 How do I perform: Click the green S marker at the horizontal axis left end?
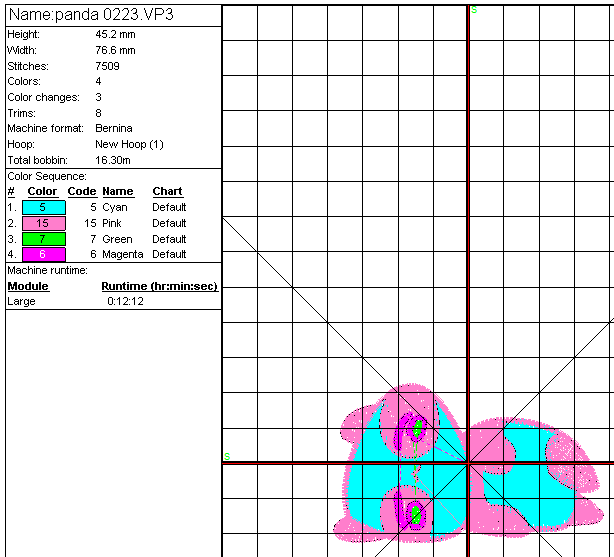click(227, 457)
